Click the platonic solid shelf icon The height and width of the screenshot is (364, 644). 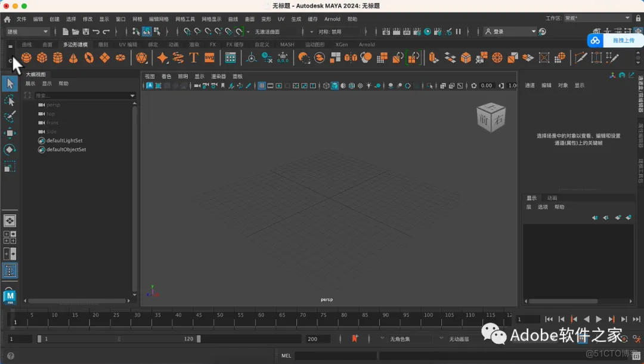tap(141, 58)
